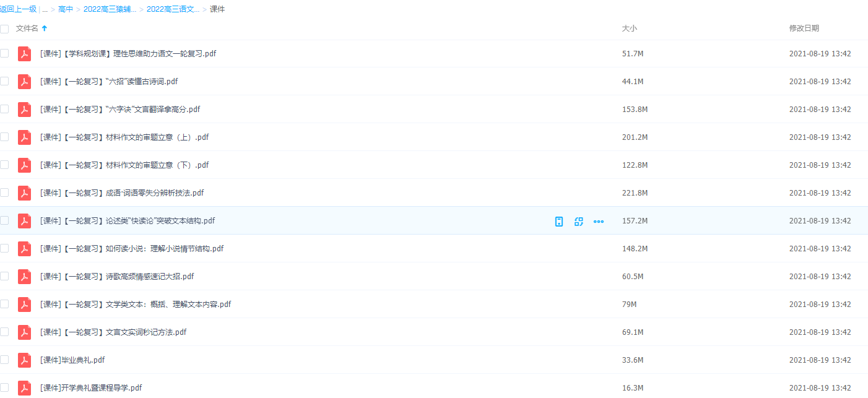The image size is (868, 398).
Task: Click the PDF icon for 理性思维助力语文一轮复习
Action: (24, 54)
